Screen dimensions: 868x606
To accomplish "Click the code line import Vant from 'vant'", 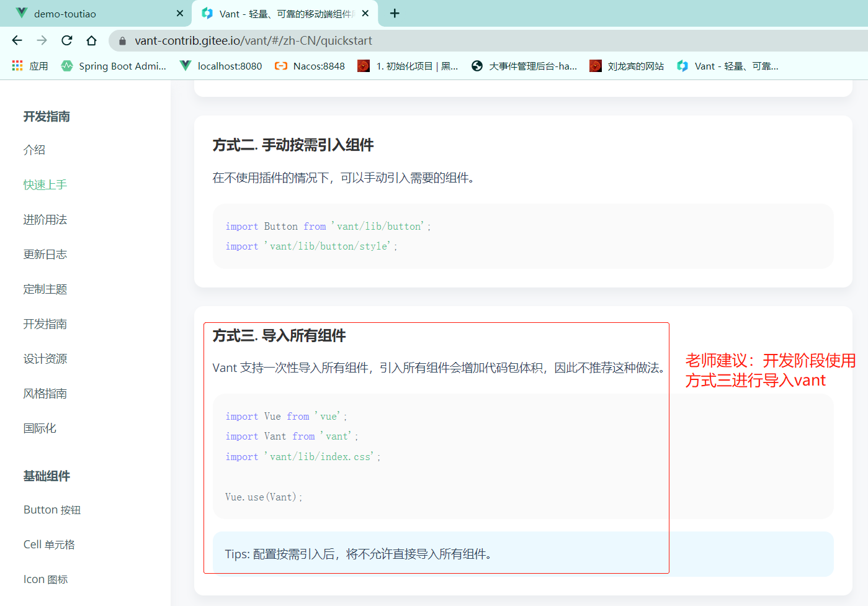I will click(292, 436).
